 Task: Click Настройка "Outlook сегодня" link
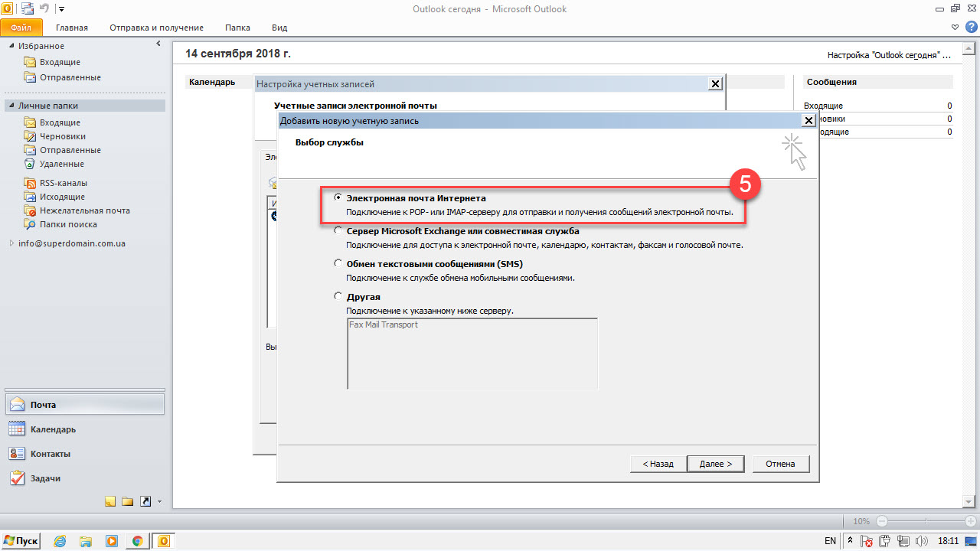tap(888, 55)
